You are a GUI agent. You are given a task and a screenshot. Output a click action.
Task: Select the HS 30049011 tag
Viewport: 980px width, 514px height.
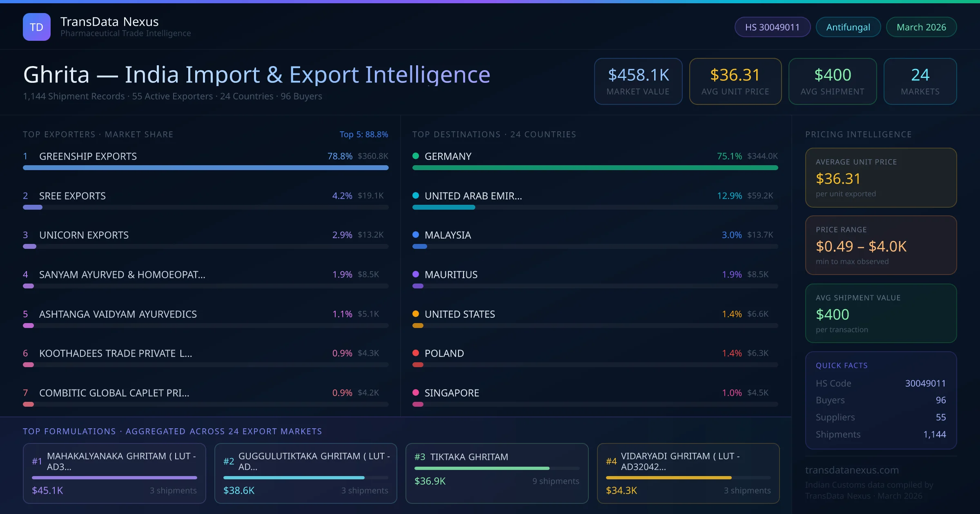(772, 27)
